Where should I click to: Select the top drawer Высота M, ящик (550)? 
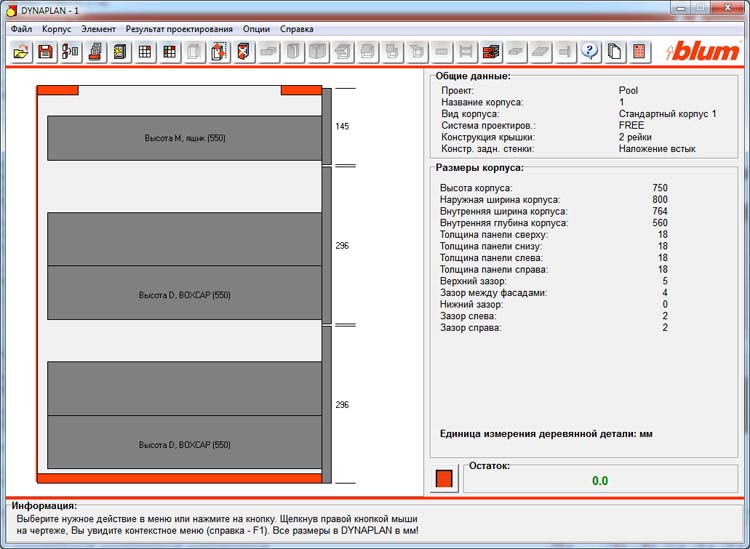click(x=185, y=138)
